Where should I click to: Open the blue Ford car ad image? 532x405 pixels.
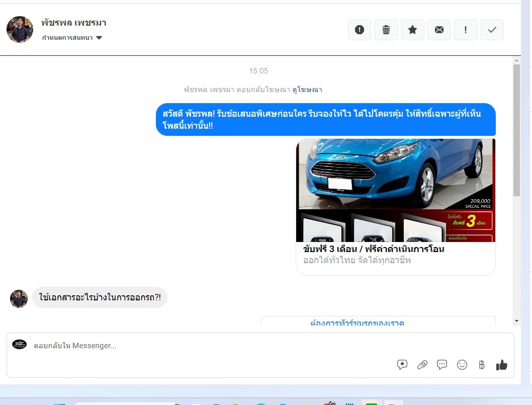click(x=396, y=190)
